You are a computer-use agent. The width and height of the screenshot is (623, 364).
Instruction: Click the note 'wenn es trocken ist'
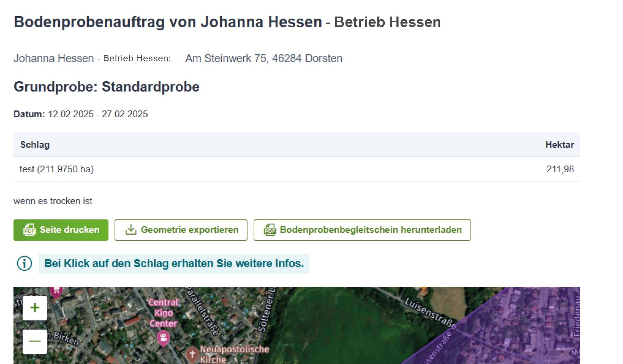pos(53,201)
